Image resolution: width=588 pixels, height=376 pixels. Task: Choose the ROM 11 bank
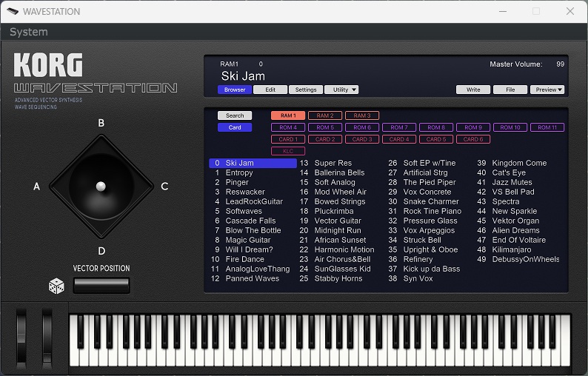tap(547, 127)
